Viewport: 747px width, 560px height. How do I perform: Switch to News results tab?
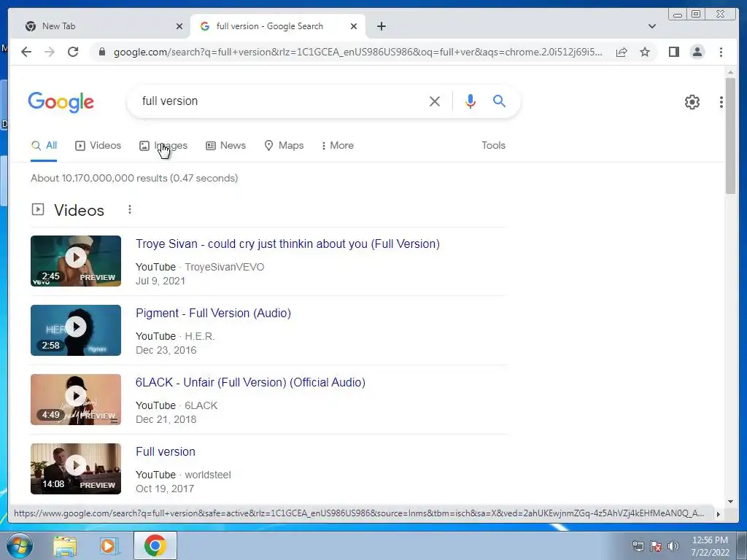pyautogui.click(x=226, y=145)
